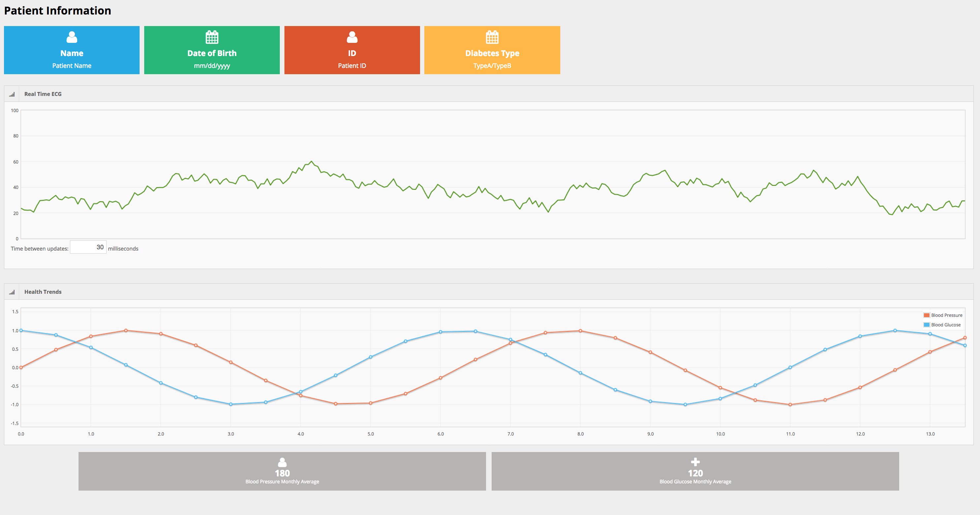Click the Blood Pressure legend label
Screen dimensions: 980x515
[947, 315]
